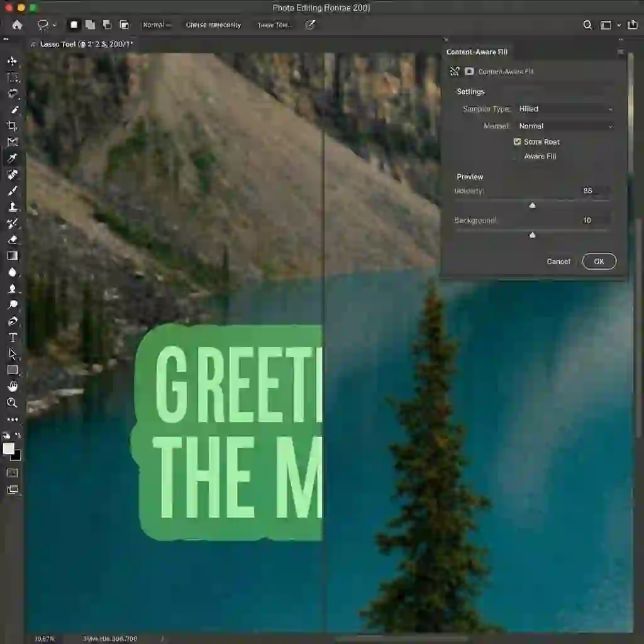
Task: Pick the Eyedropper tool
Action: tap(12, 158)
